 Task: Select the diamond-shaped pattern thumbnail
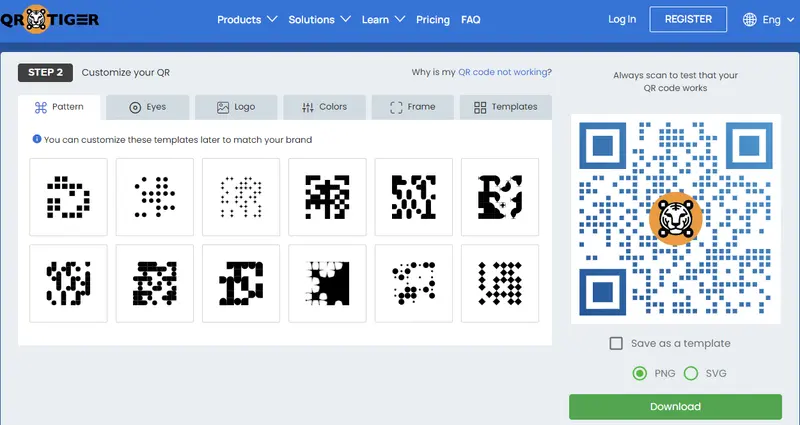pos(499,283)
